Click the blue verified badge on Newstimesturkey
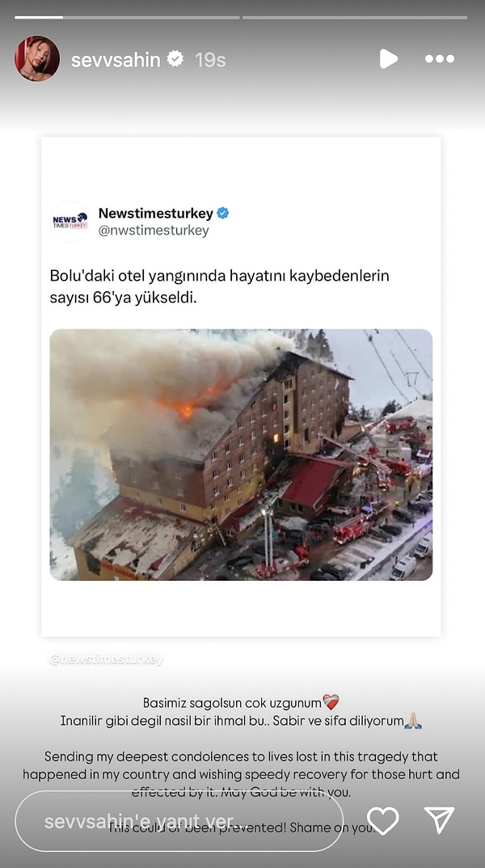 click(223, 213)
